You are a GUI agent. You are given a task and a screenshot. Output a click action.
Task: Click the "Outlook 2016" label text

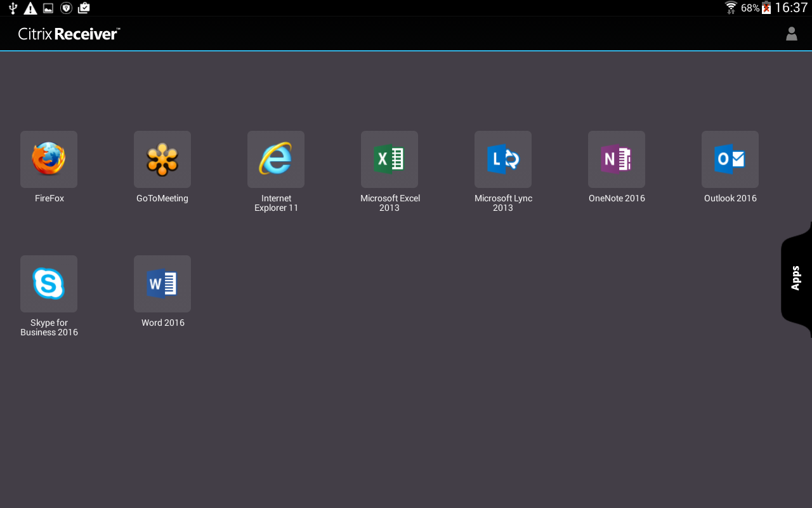click(730, 198)
